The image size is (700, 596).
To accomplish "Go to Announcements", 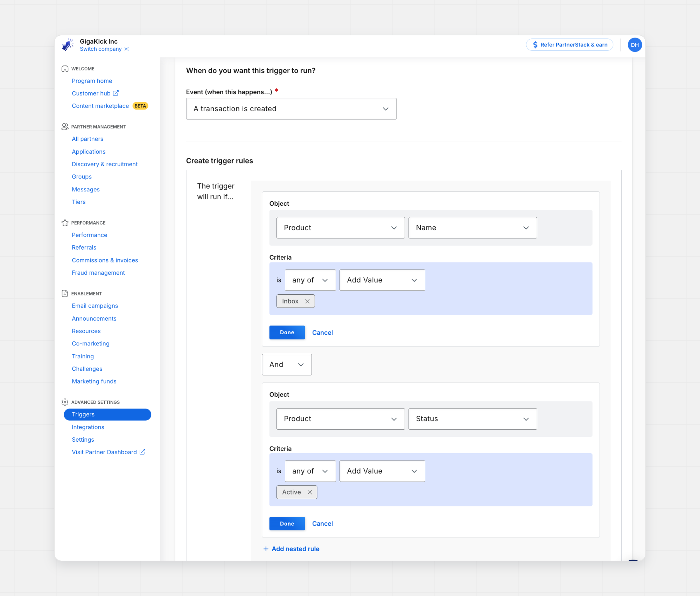I will click(94, 318).
